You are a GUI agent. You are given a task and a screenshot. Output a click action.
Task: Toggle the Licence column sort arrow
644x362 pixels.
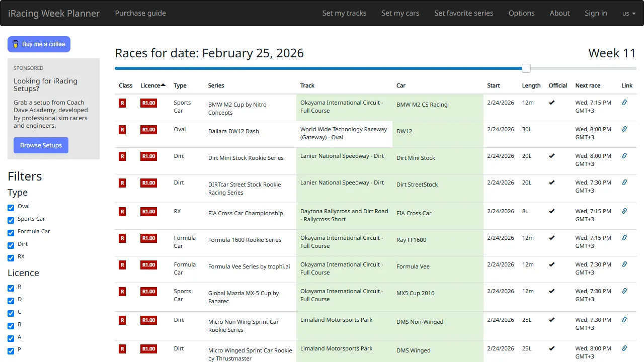click(x=164, y=84)
